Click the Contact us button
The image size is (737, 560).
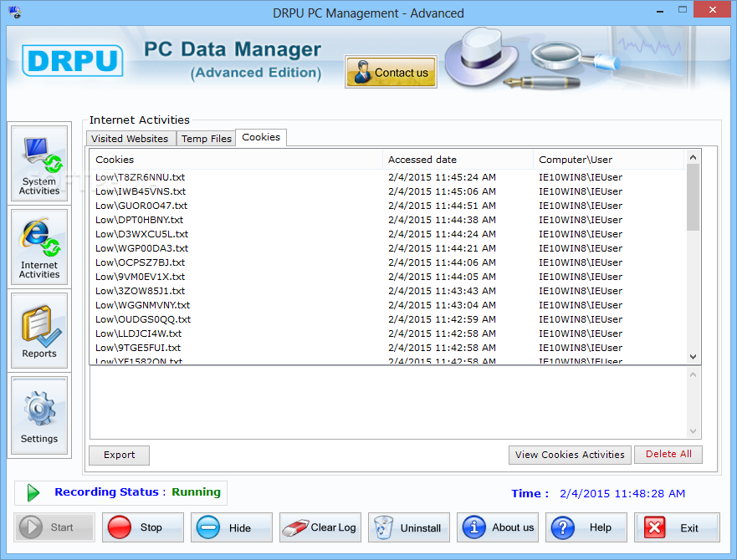[x=391, y=72]
